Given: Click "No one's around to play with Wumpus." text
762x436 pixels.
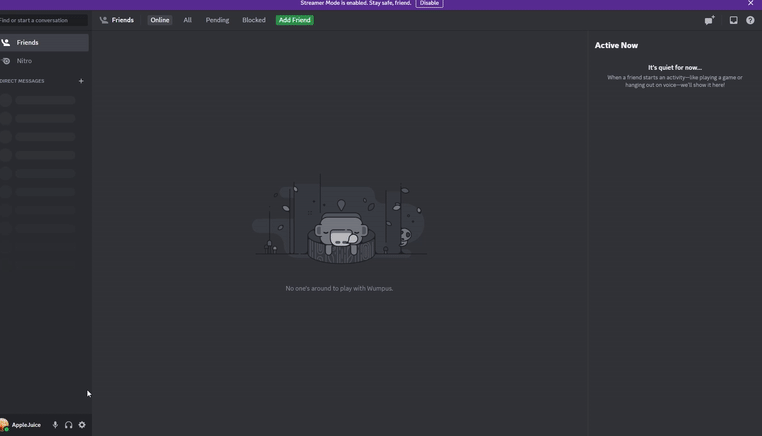Looking at the screenshot, I should (x=339, y=288).
